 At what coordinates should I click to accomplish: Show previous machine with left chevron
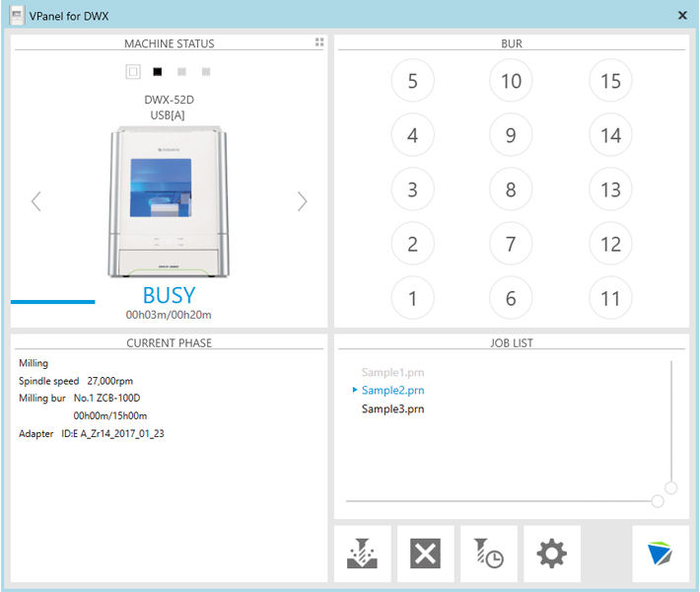36,201
